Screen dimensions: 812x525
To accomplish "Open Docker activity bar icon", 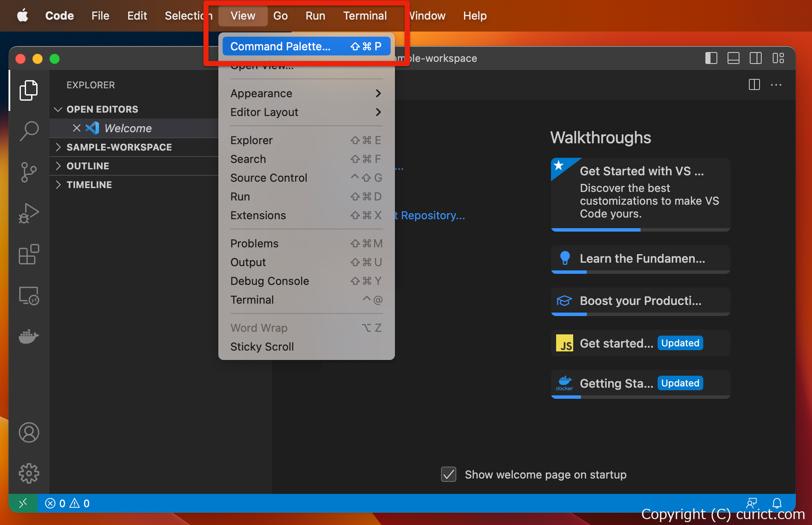I will click(29, 336).
